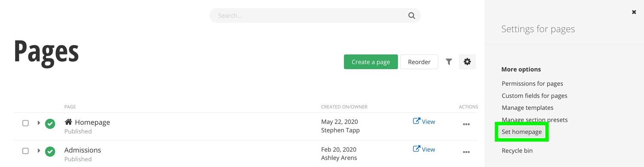Focus the Search input field
The image size is (644, 167).
[315, 15]
